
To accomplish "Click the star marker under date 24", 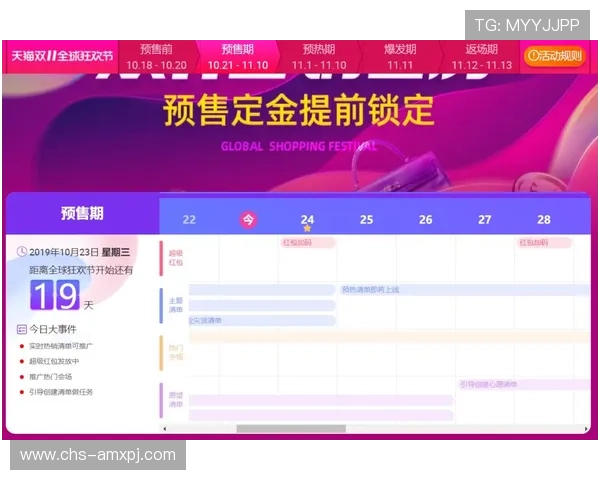I will pos(307,229).
